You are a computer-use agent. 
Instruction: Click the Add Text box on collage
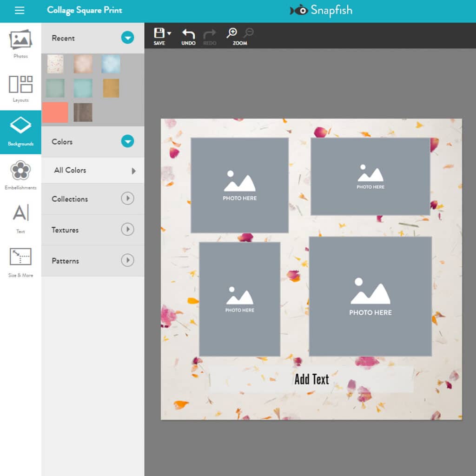[311, 379]
